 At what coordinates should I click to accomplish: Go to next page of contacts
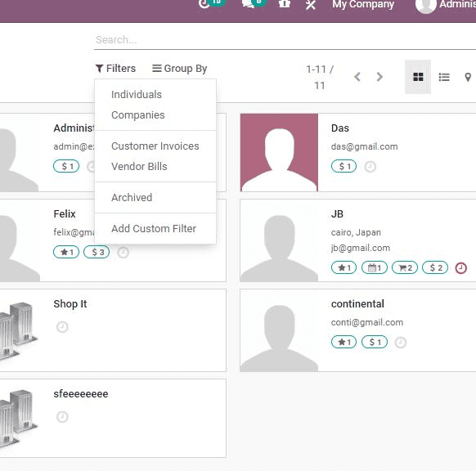coord(379,77)
